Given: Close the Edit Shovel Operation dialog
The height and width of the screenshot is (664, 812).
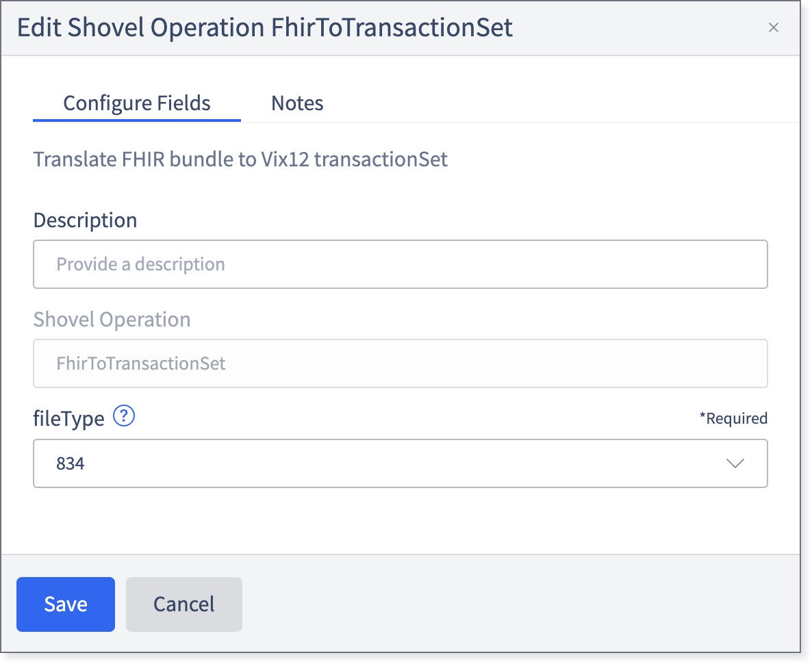Looking at the screenshot, I should coord(773,28).
